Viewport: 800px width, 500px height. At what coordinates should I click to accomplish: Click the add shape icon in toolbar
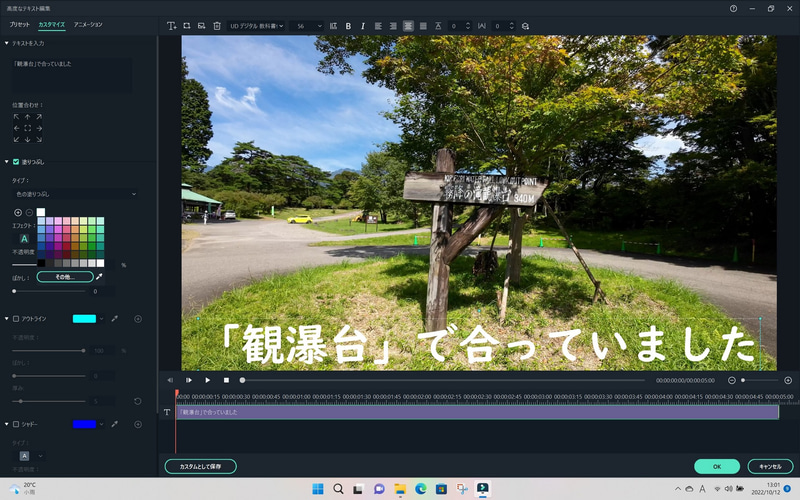[187, 26]
